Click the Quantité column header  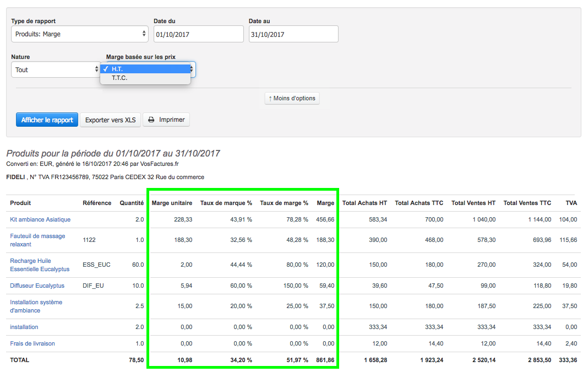point(132,203)
